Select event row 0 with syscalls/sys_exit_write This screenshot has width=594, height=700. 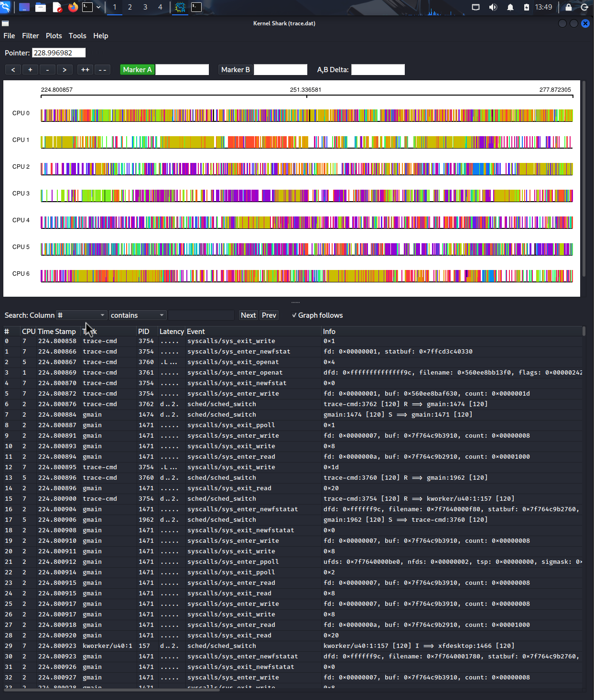pyautogui.click(x=292, y=341)
